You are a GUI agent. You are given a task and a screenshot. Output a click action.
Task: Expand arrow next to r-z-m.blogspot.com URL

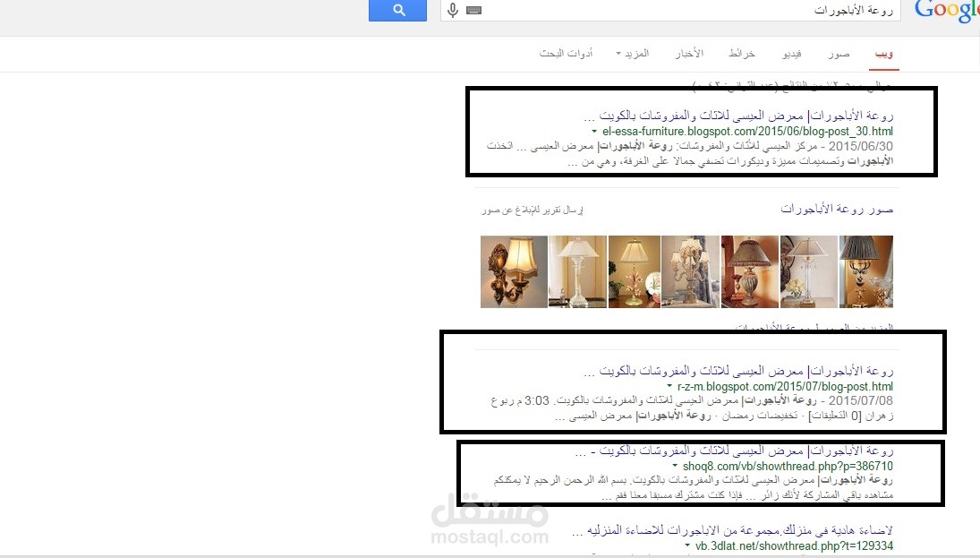coord(669,387)
